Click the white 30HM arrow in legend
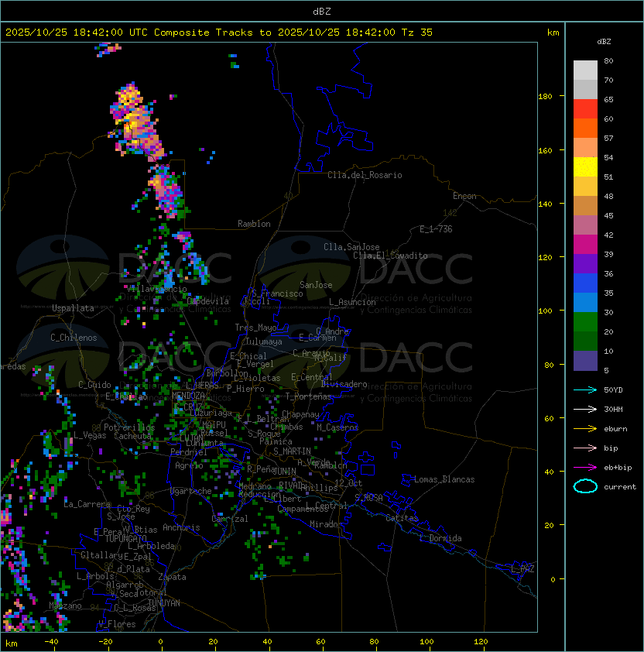The image size is (644, 652). 585,409
